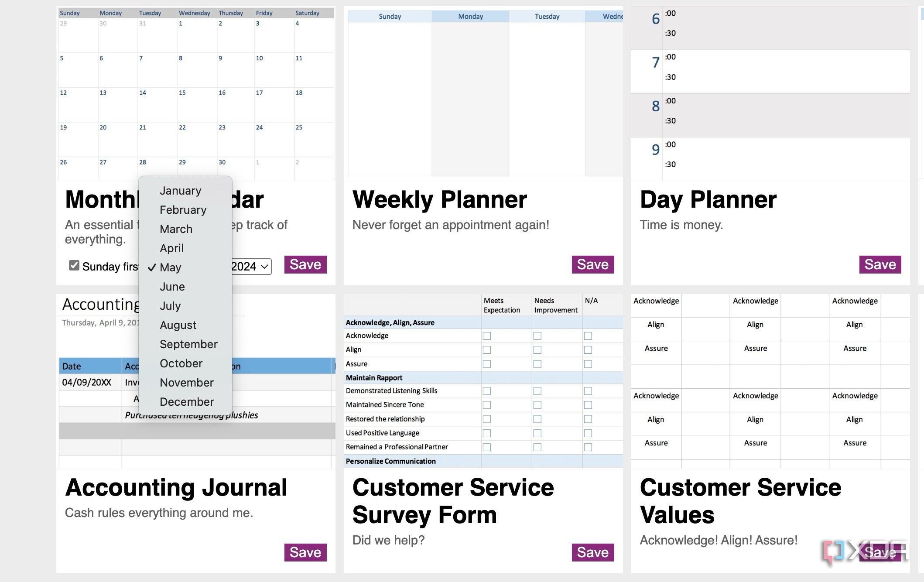Open the Weekly Planner preview thumbnail
Screen dimensions: 924x582
483,94
